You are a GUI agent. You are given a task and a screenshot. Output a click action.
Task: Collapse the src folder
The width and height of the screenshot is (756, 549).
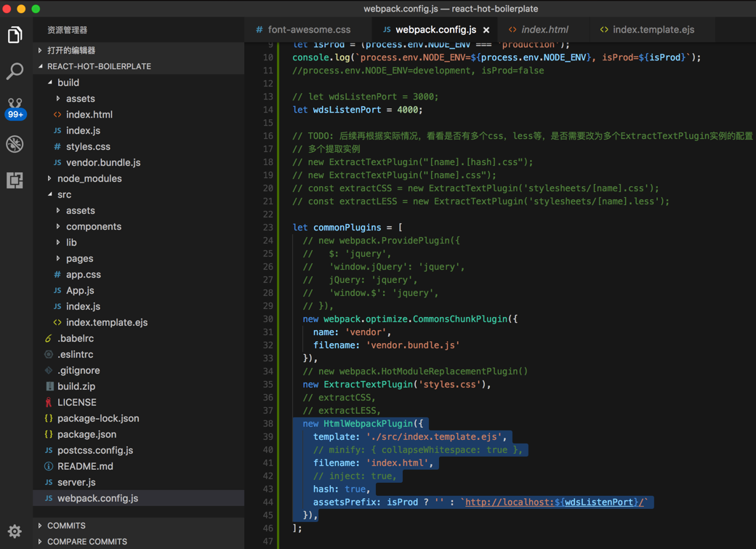tap(64, 194)
